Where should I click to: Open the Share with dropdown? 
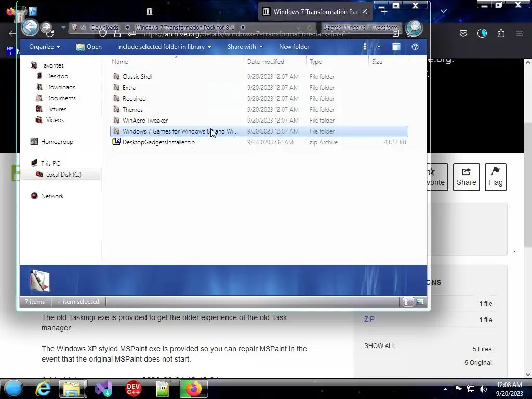(x=245, y=47)
